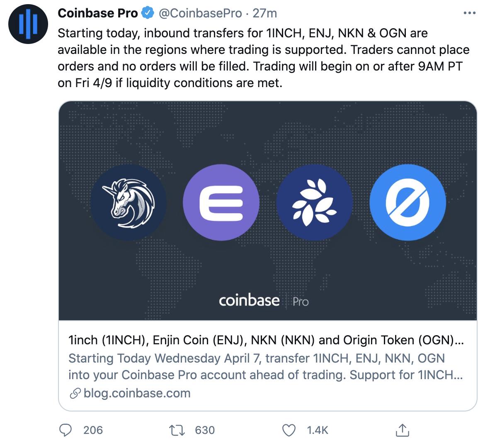Click the link chain icon beside blog.coinbase.com
This screenshot has width=490, height=448.
coord(75,393)
